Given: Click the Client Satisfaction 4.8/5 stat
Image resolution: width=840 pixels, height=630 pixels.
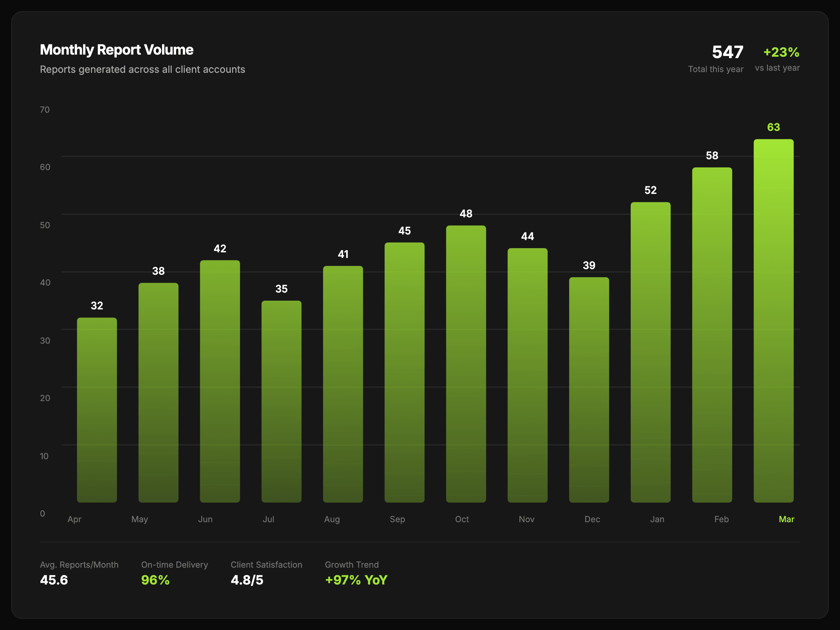Looking at the screenshot, I should point(247,580).
